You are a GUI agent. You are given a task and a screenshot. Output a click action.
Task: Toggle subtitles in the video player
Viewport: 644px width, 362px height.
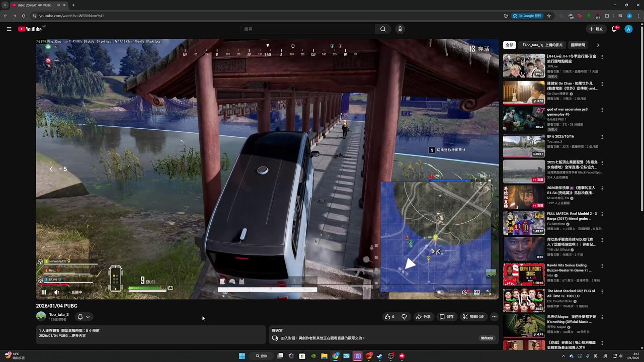coord(452,292)
